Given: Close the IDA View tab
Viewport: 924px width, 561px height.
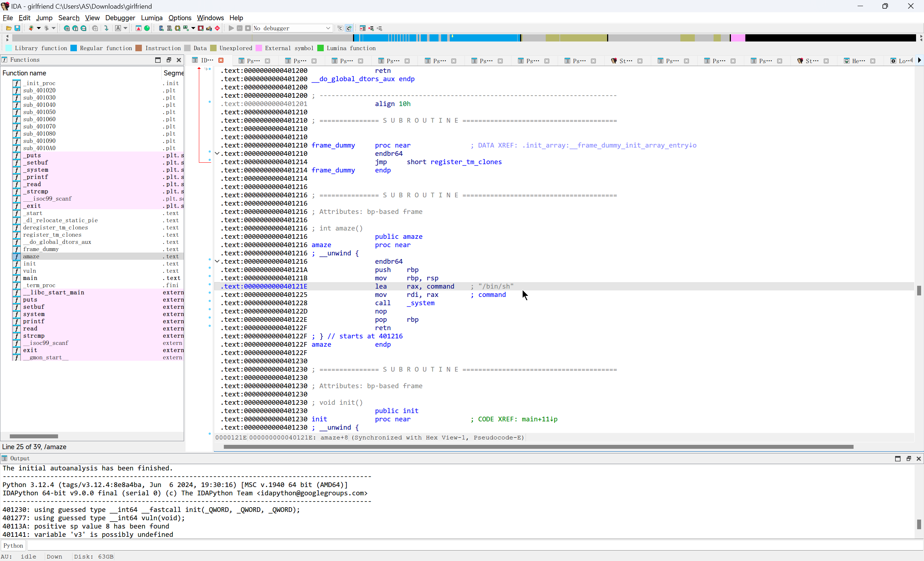Looking at the screenshot, I should click(x=221, y=60).
